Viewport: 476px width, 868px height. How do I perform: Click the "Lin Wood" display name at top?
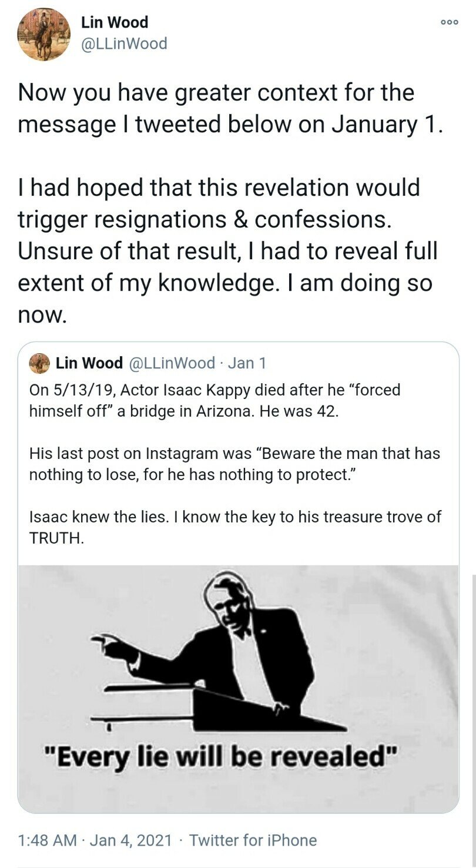(115, 22)
